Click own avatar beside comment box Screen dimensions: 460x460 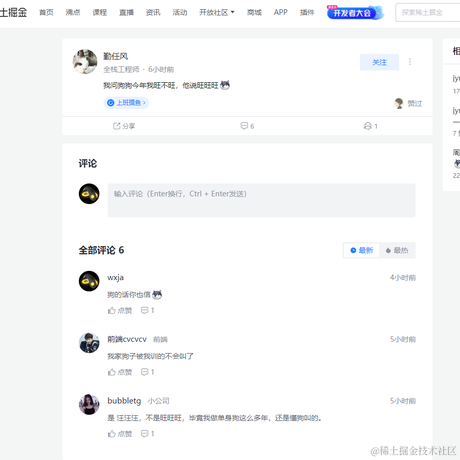click(89, 194)
